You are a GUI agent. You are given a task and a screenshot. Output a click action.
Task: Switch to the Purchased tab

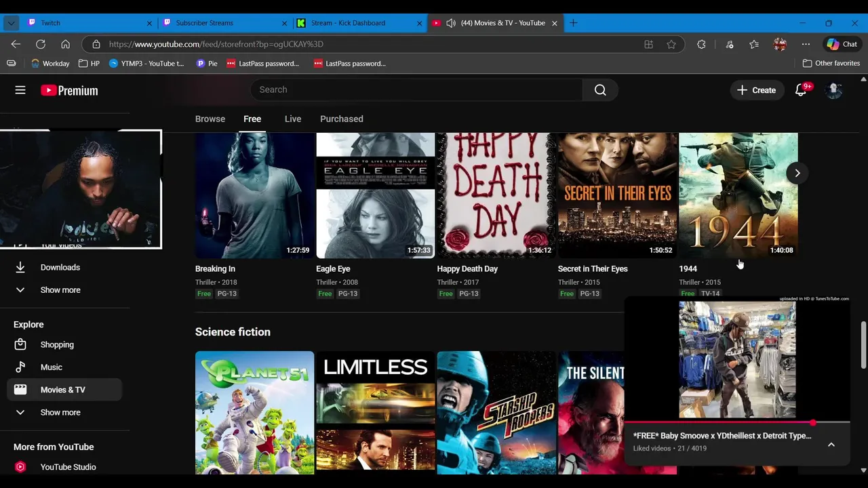342,119
